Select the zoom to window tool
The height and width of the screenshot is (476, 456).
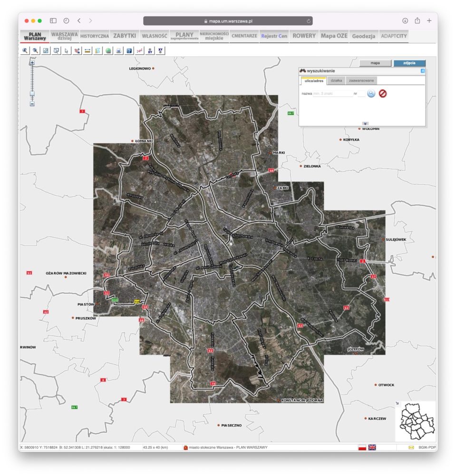click(x=56, y=51)
